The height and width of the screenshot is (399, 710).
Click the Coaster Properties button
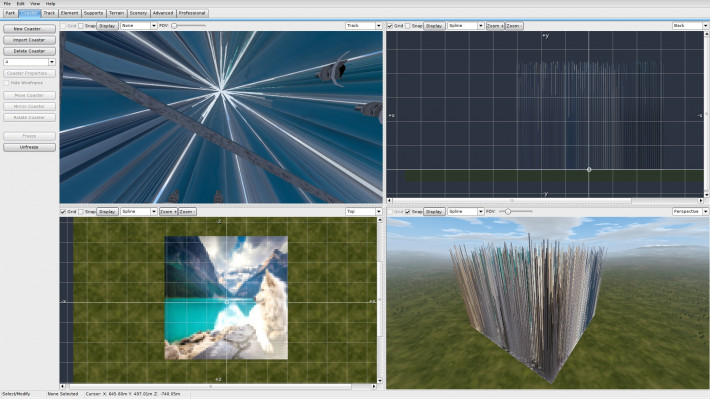pos(29,73)
